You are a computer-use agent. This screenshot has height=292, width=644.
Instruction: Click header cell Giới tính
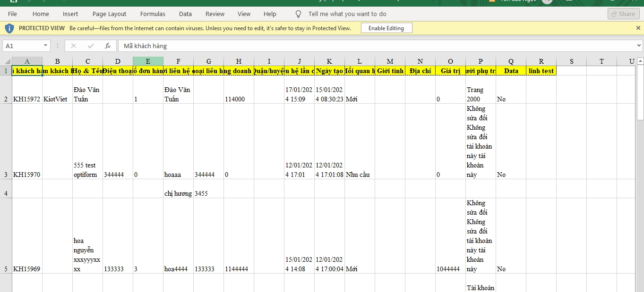pyautogui.click(x=390, y=71)
